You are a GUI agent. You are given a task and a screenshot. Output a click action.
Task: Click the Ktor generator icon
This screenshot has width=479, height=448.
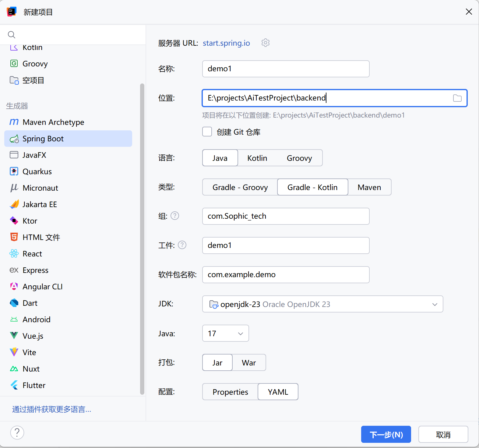coord(14,220)
